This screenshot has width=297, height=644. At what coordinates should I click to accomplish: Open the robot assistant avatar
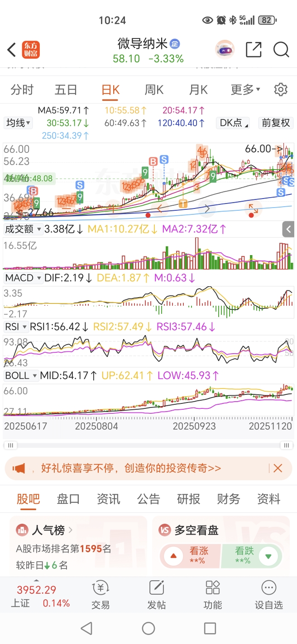pyautogui.click(x=225, y=50)
